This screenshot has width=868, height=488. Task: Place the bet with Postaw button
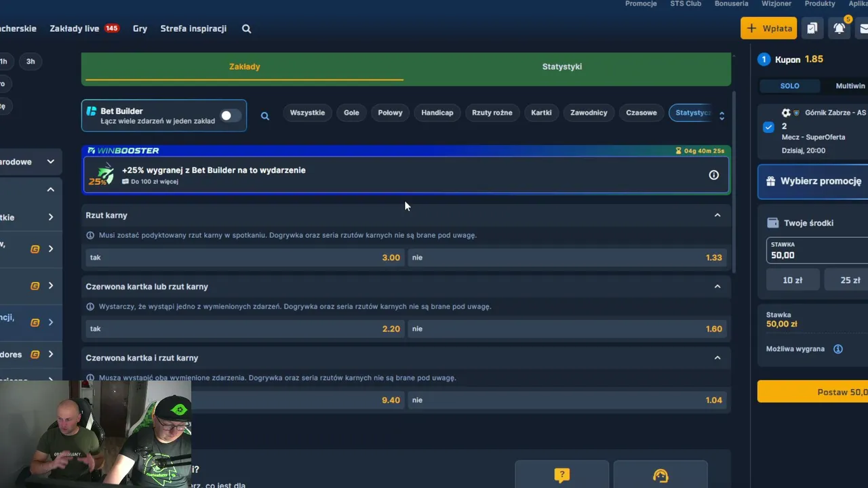click(813, 392)
